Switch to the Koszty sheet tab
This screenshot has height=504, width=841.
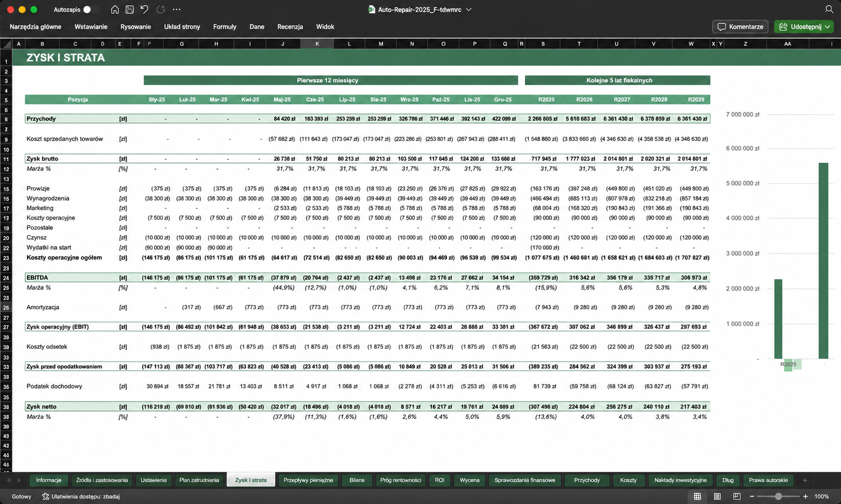tap(628, 480)
